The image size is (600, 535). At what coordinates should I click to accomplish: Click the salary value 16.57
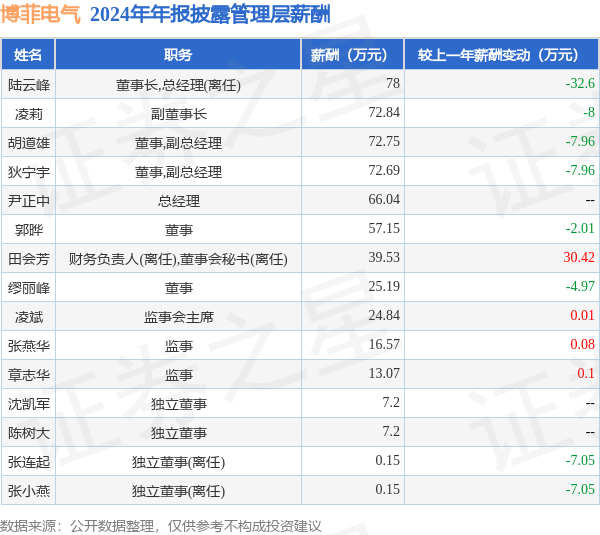[x=384, y=345]
